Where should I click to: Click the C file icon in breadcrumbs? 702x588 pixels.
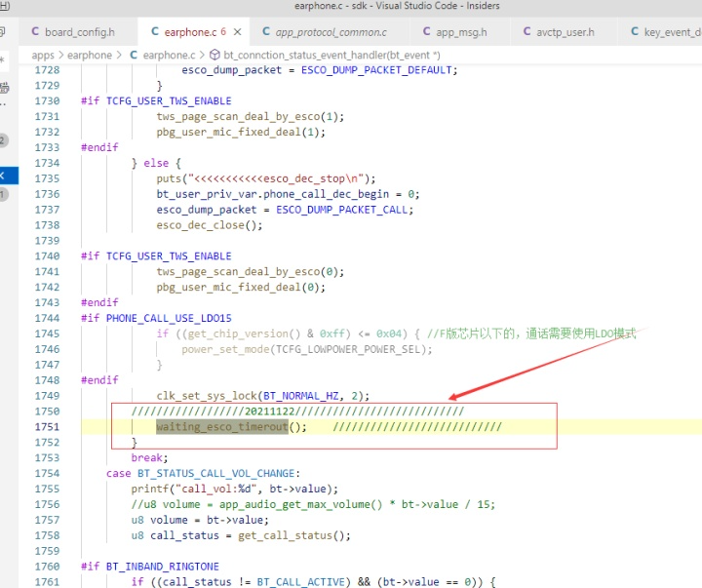point(134,55)
